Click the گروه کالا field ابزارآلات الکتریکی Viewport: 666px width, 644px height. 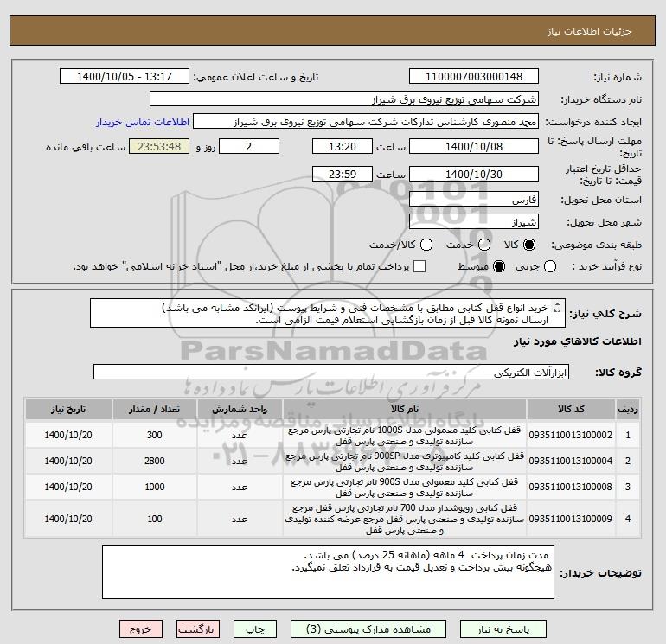(x=331, y=373)
